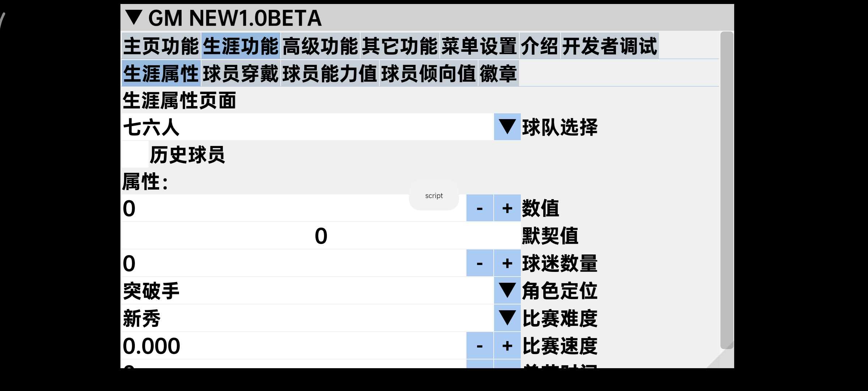Decrease 比赛速度 with the minus button
This screenshot has width=868, height=391.
point(480,346)
